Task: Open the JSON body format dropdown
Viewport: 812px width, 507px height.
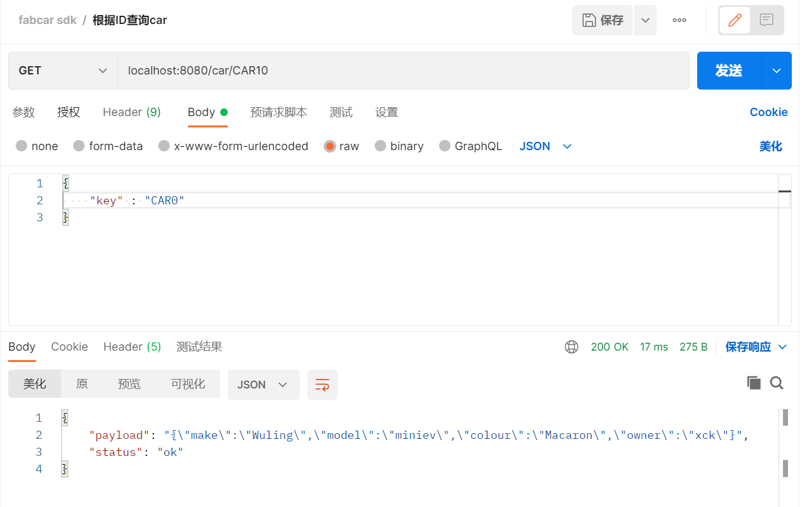Action: (545, 146)
